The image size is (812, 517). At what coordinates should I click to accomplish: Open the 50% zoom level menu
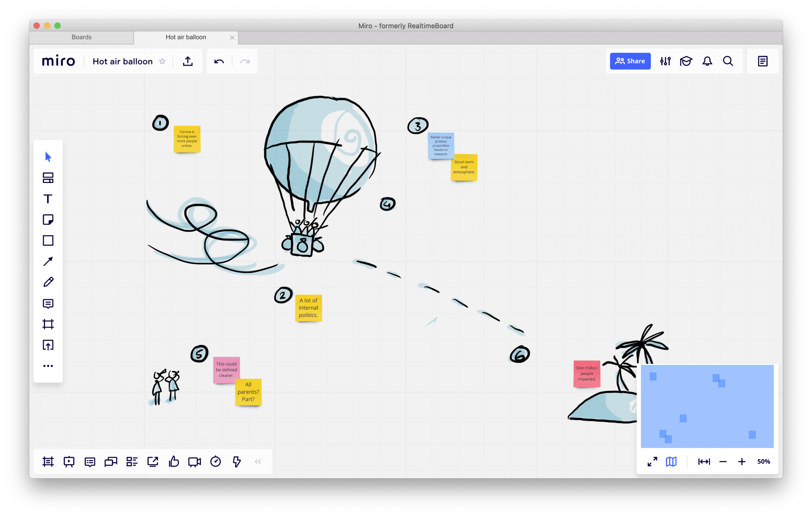pos(763,462)
